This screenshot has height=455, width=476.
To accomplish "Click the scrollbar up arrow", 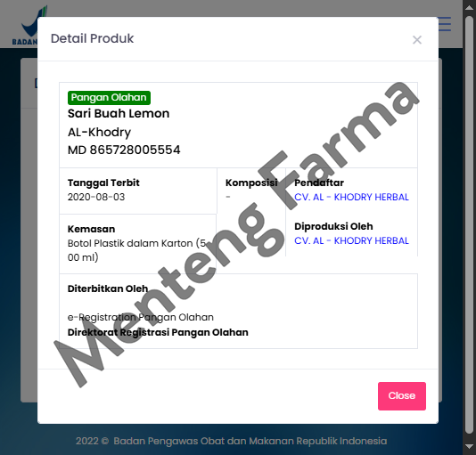I will [470, 6].
